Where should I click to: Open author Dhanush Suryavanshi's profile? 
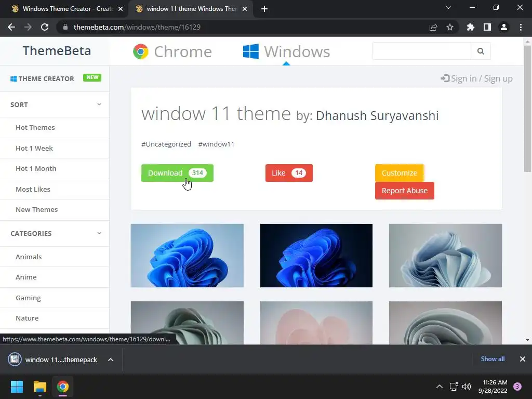(377, 116)
